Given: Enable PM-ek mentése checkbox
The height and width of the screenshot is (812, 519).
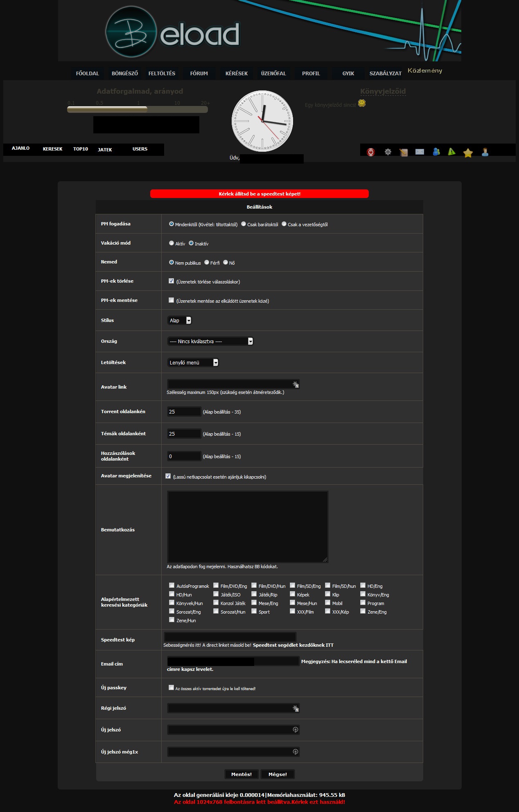Looking at the screenshot, I should pyautogui.click(x=171, y=300).
